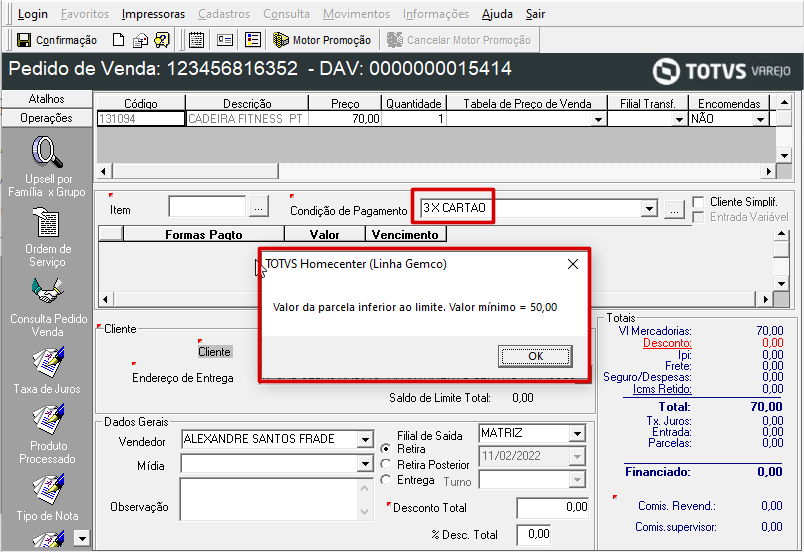The image size is (804, 552).
Task: Click the Preço cell 70,00
Action: click(x=345, y=119)
